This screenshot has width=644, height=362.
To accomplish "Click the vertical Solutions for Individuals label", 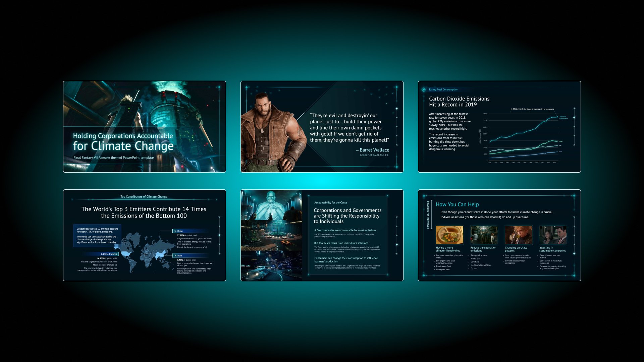I will coord(428,215).
